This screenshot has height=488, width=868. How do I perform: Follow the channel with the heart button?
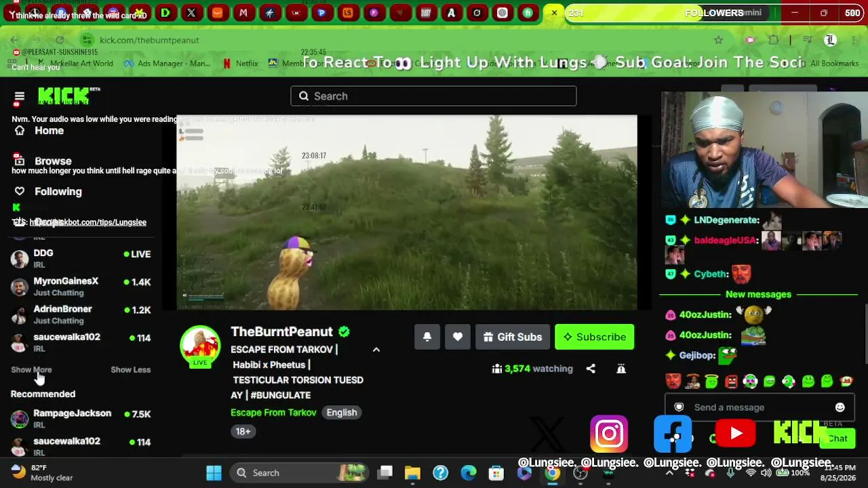click(x=458, y=337)
